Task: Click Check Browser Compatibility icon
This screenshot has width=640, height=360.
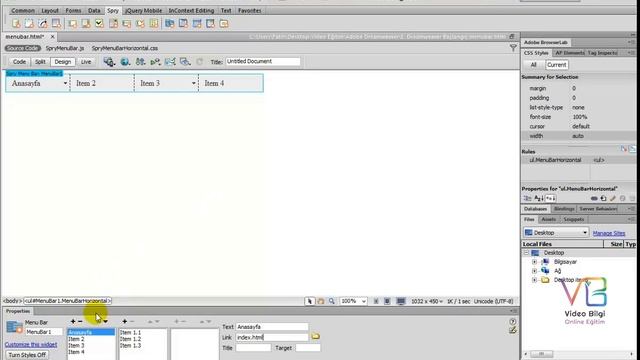Action: [170, 62]
